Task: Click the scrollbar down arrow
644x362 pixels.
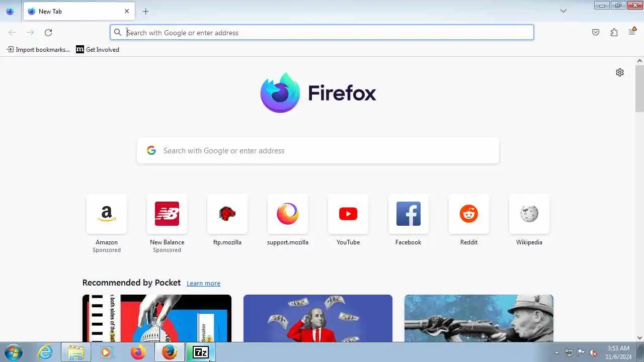Action: [x=639, y=338]
